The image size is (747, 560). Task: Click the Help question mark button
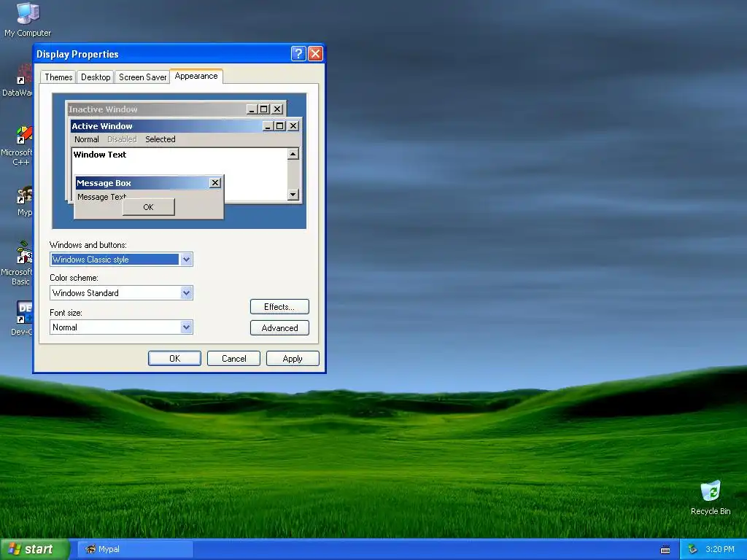[298, 54]
